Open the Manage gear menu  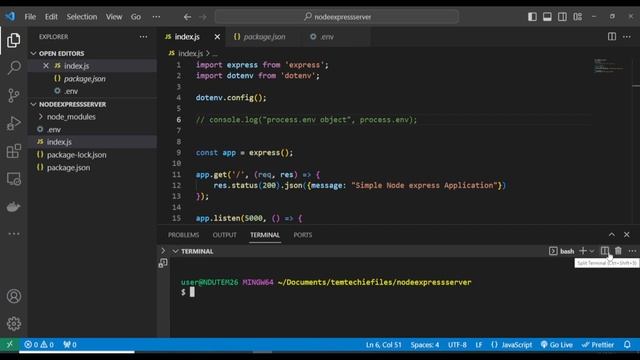click(13, 324)
